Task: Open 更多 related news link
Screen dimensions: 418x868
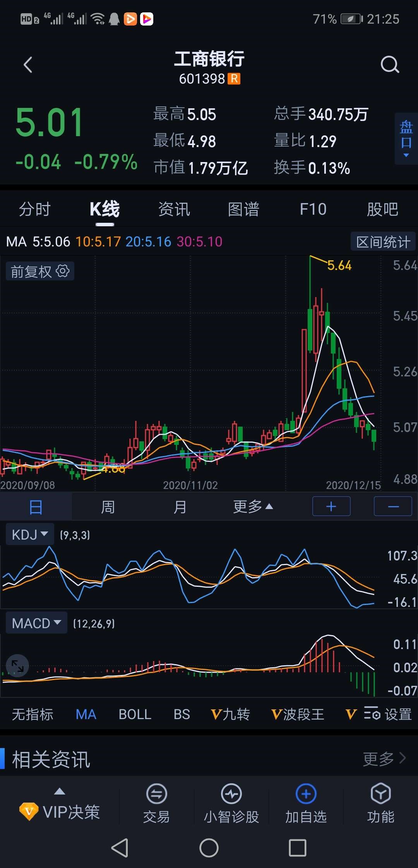Action: (384, 759)
